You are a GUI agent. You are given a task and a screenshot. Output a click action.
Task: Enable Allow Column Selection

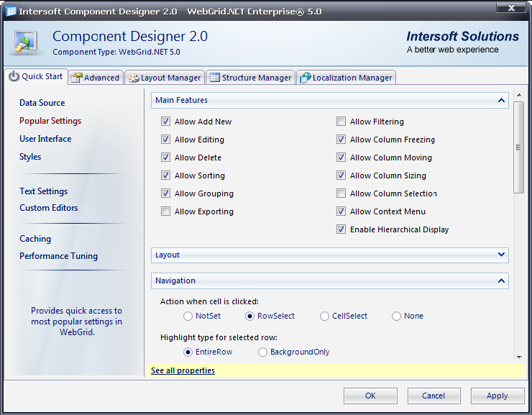coord(341,193)
